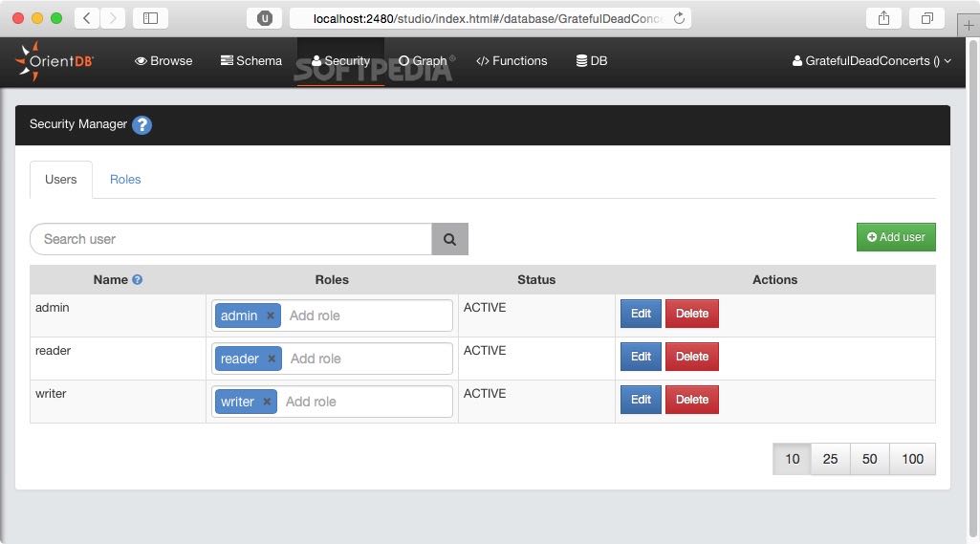
Task: Click the Security Manager title
Action: [x=78, y=123]
